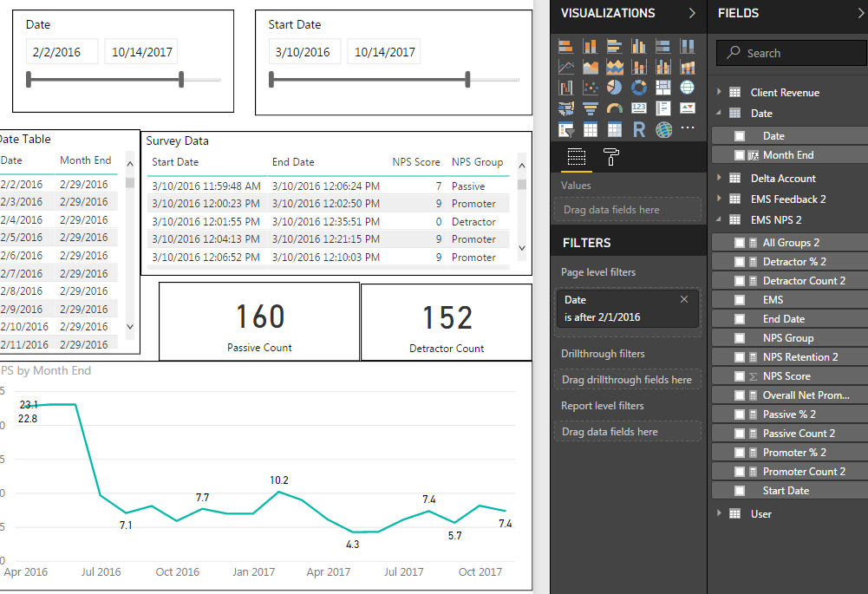Click the Start Date slicer right handle

click(x=467, y=79)
